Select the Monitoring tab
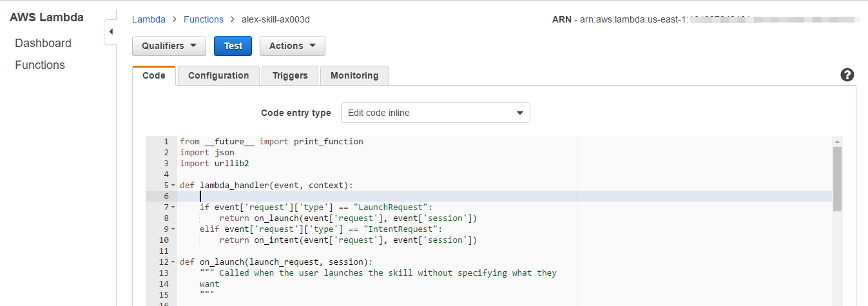 click(354, 75)
